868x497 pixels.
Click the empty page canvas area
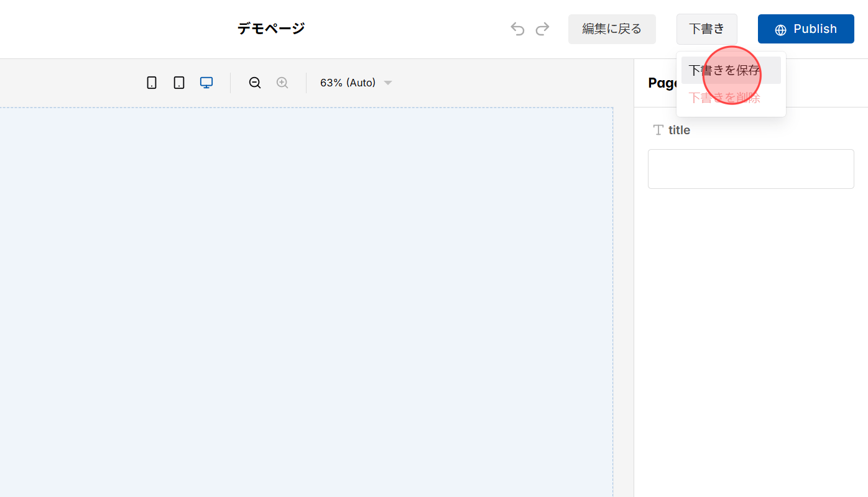click(305, 298)
